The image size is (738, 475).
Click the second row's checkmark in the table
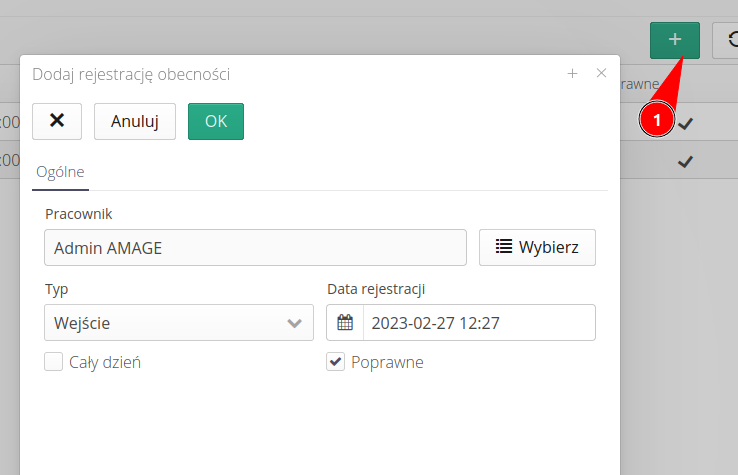pyautogui.click(x=686, y=161)
